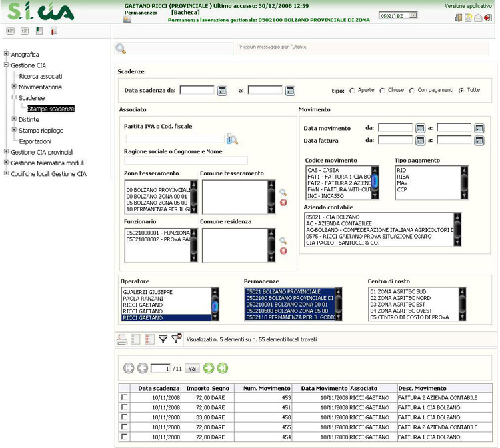Click the envelope messages icon in header
Image resolution: width=500 pixels, height=448 pixels.
478,18
